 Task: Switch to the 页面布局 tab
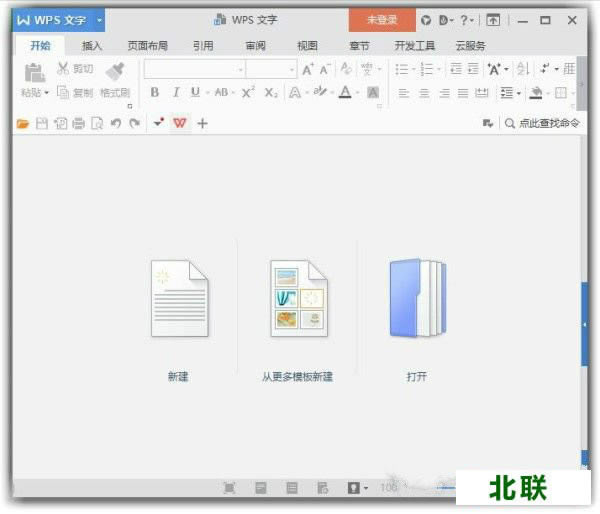(147, 46)
